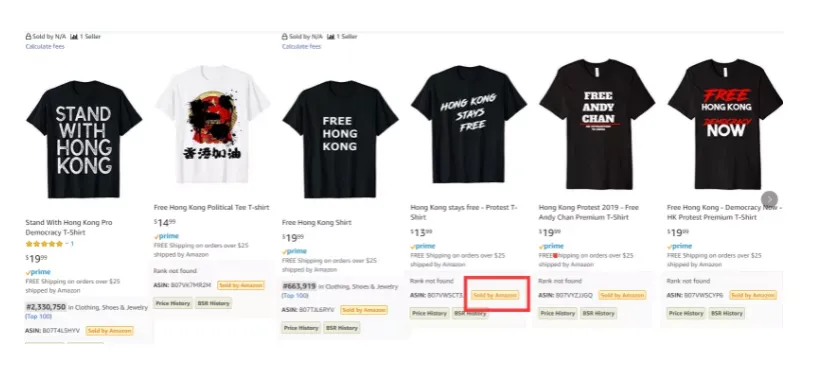823x368 pixels.
Task: Click the carousel next arrow button
Action: [x=769, y=199]
